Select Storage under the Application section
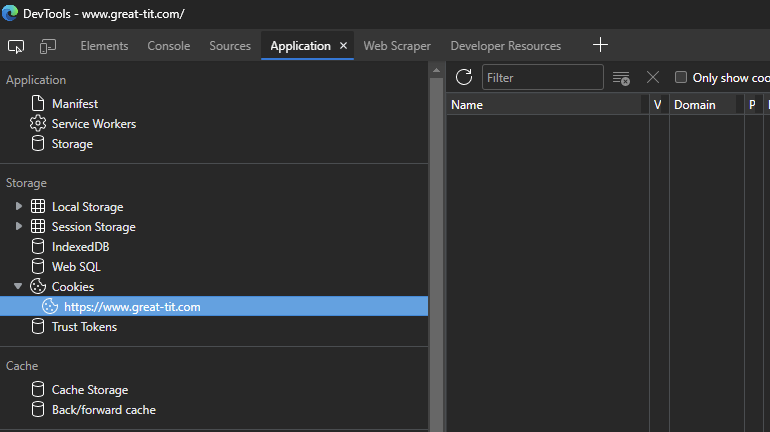The width and height of the screenshot is (770, 432). click(x=72, y=144)
